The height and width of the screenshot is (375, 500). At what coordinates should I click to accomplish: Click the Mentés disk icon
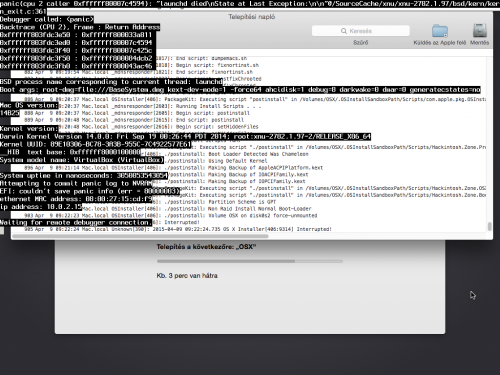click(480, 31)
